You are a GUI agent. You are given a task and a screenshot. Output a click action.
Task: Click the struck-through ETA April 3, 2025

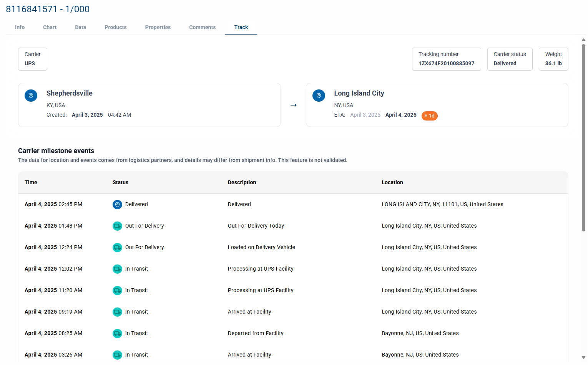(365, 115)
